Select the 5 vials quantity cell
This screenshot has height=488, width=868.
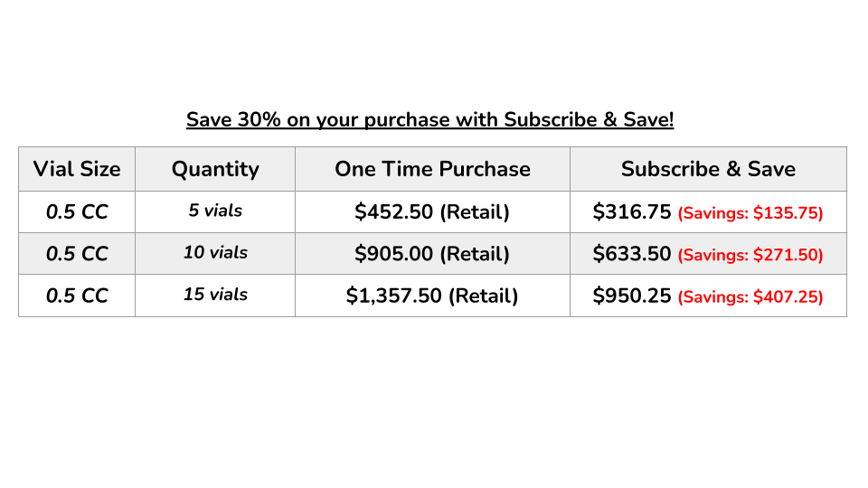[x=215, y=211]
